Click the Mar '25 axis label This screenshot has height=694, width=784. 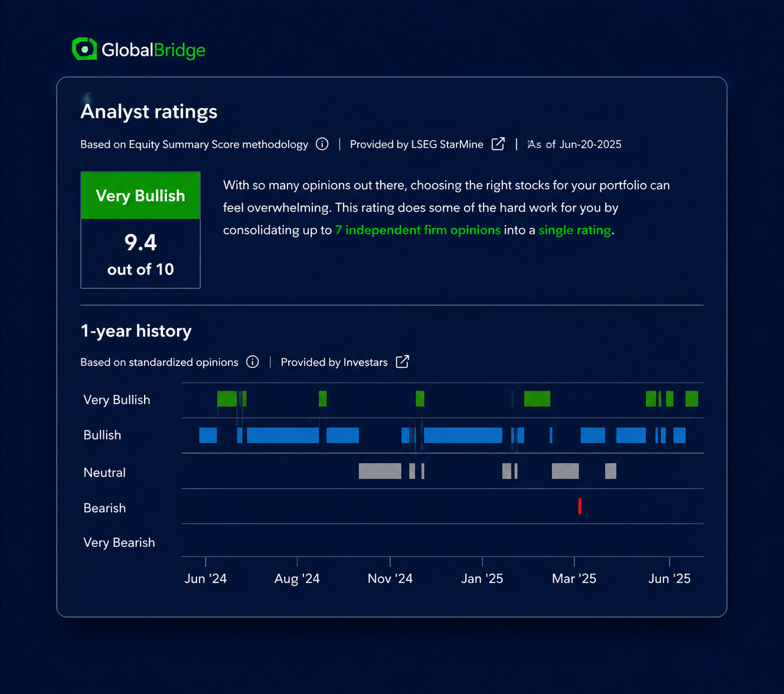(x=574, y=579)
